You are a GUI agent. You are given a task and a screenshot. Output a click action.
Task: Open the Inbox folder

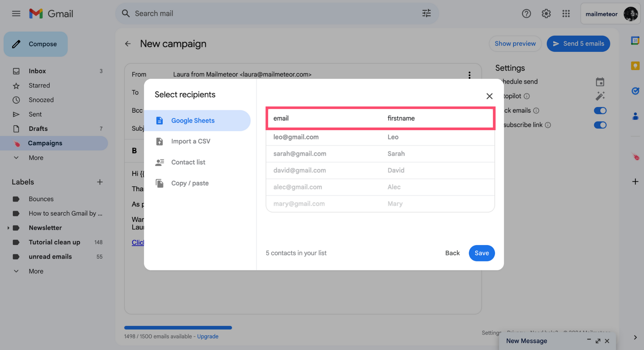click(x=55, y=71)
